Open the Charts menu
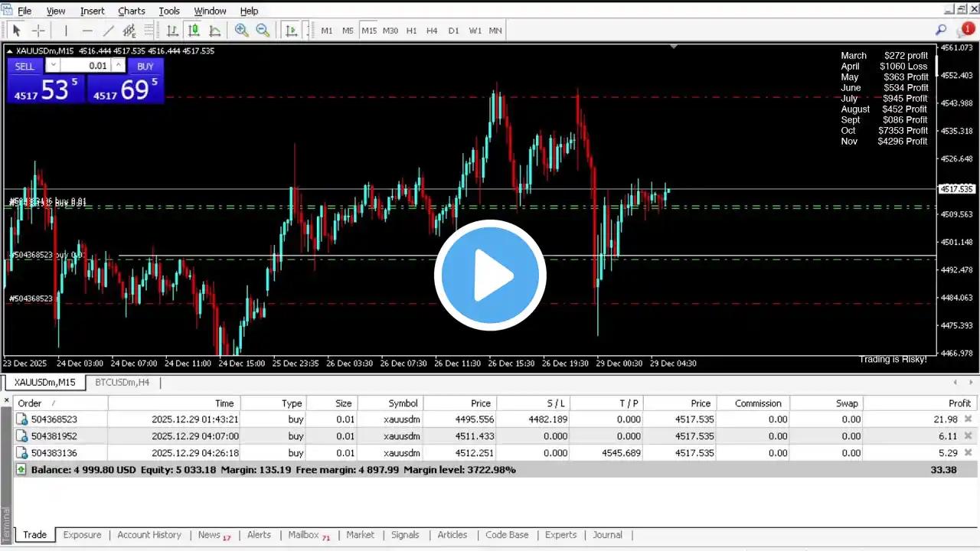980x551 pixels. tap(132, 11)
